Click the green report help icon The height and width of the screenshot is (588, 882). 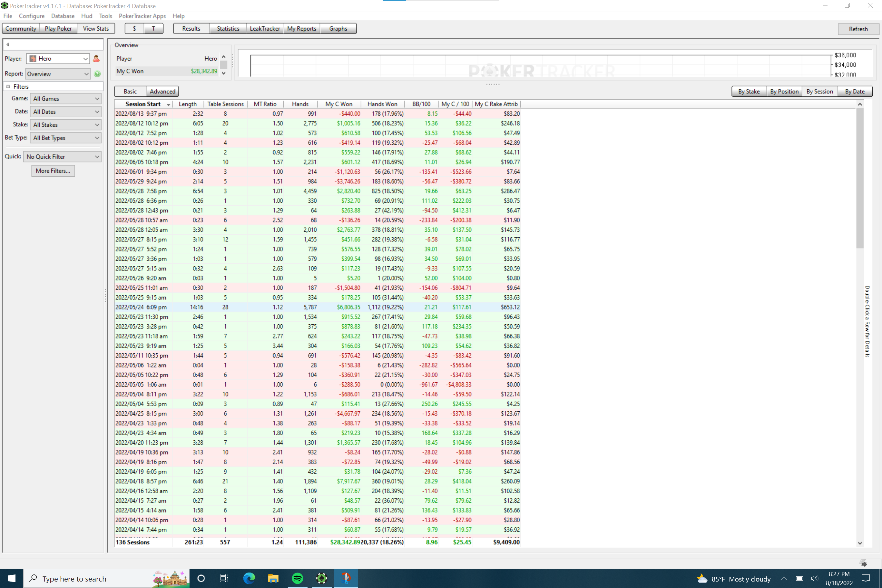click(97, 74)
